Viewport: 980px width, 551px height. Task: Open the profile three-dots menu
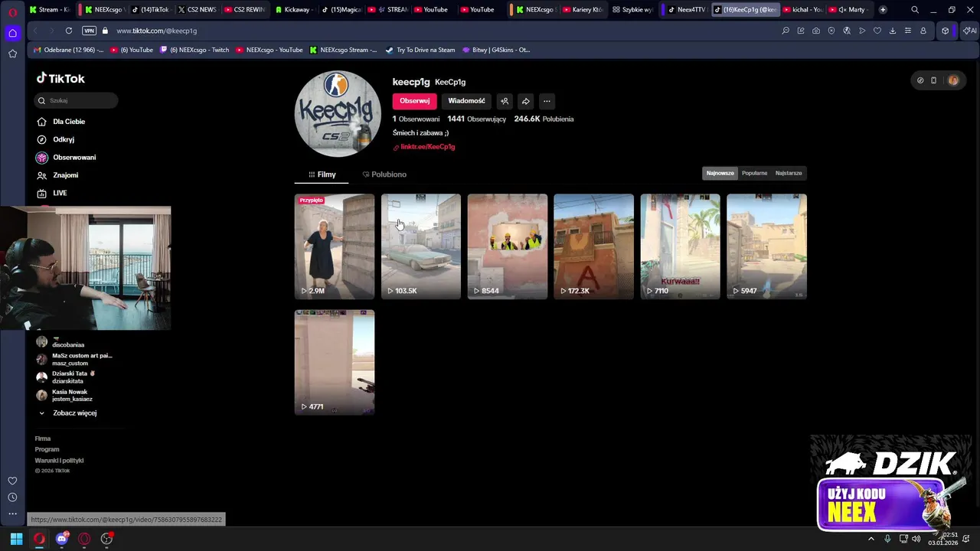point(547,101)
